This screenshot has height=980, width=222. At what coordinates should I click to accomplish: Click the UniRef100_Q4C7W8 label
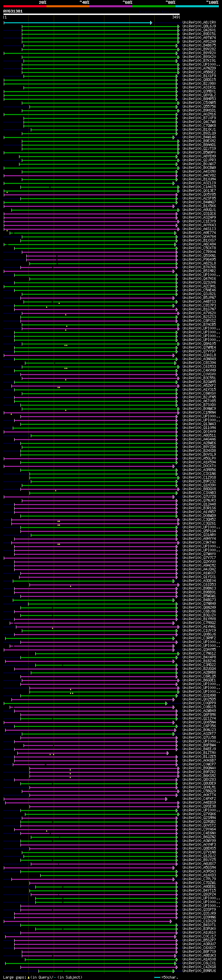pos(199,122)
